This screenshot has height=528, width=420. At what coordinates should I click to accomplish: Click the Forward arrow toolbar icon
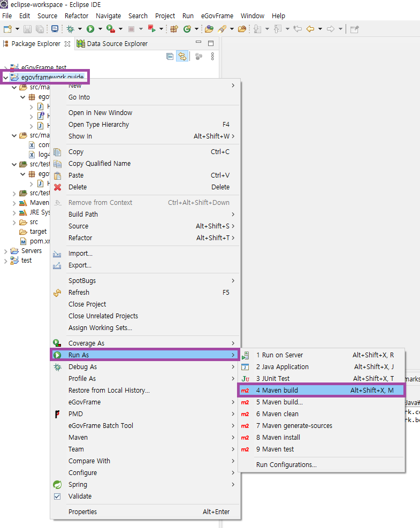coord(331,29)
